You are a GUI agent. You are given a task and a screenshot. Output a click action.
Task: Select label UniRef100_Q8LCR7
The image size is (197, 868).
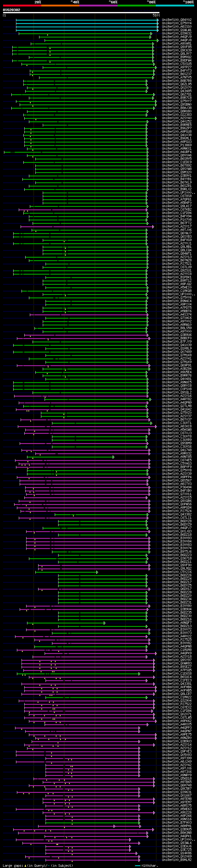coord(176,694)
